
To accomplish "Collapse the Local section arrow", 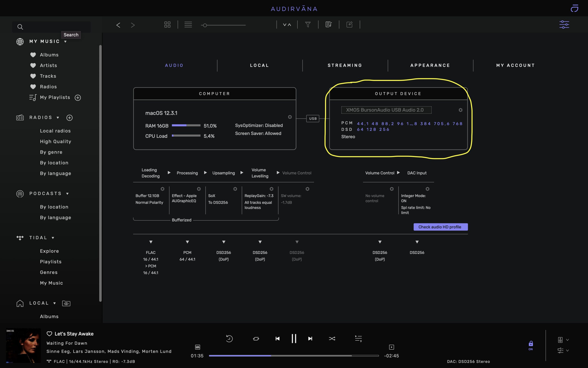I will click(x=54, y=303).
